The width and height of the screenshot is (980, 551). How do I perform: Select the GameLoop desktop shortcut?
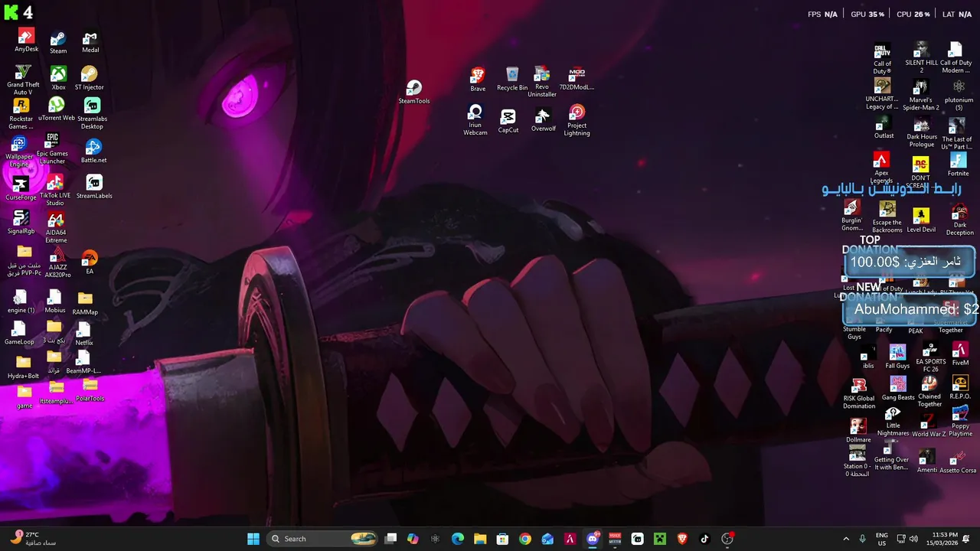point(19,333)
